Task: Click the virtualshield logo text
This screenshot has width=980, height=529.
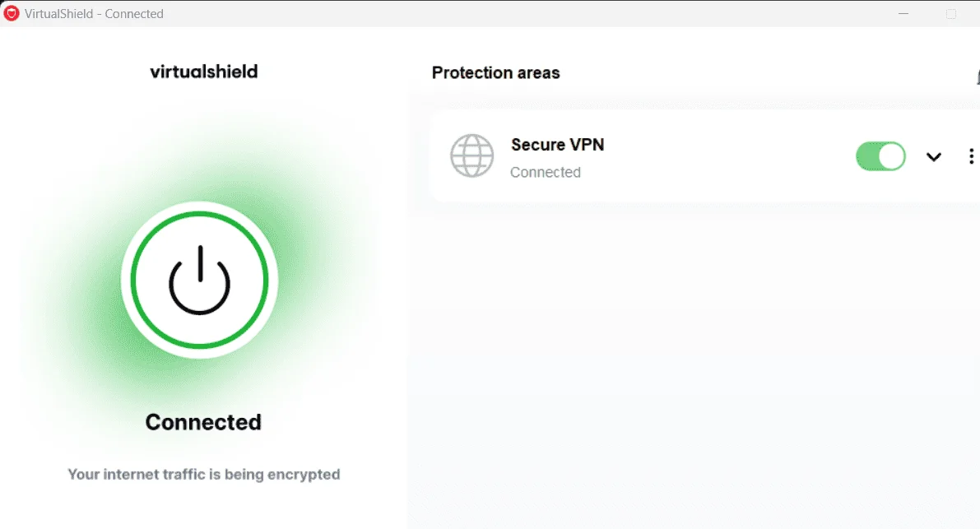Action: (204, 72)
